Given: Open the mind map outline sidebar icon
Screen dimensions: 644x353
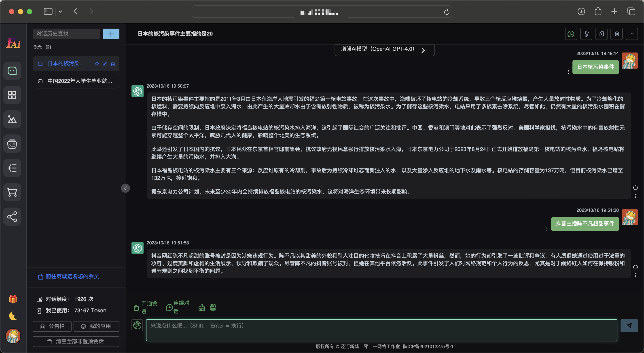Looking at the screenshot, I should [12, 168].
